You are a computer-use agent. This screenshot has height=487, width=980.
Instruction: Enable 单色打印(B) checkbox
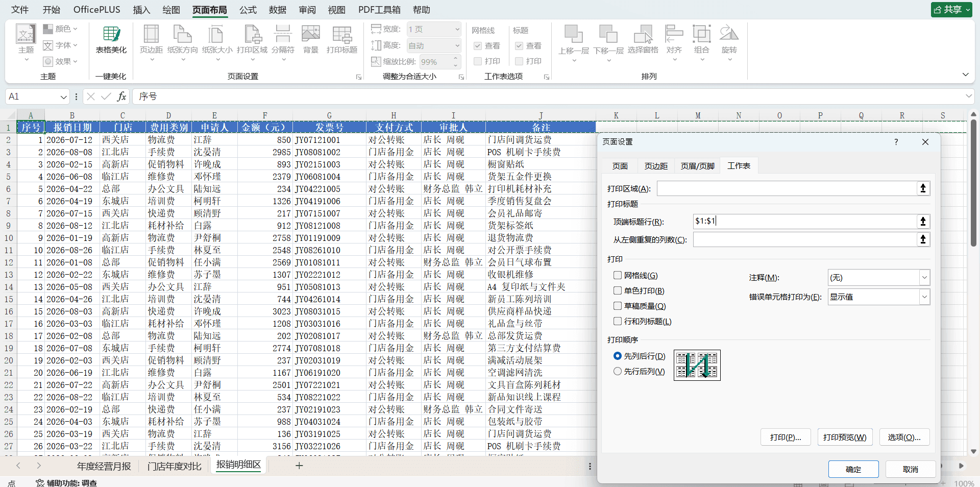coord(618,290)
